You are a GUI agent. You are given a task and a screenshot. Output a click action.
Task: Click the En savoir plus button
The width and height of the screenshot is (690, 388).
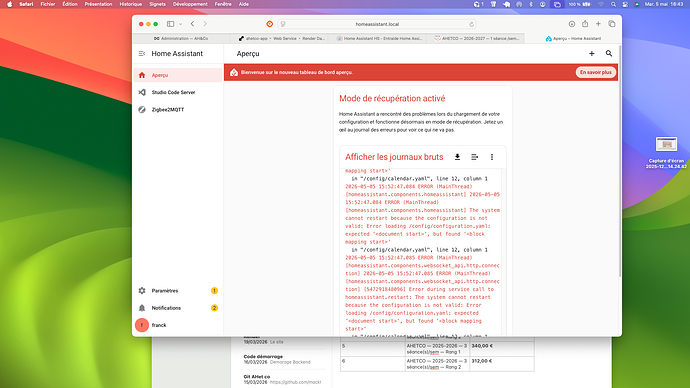click(595, 73)
